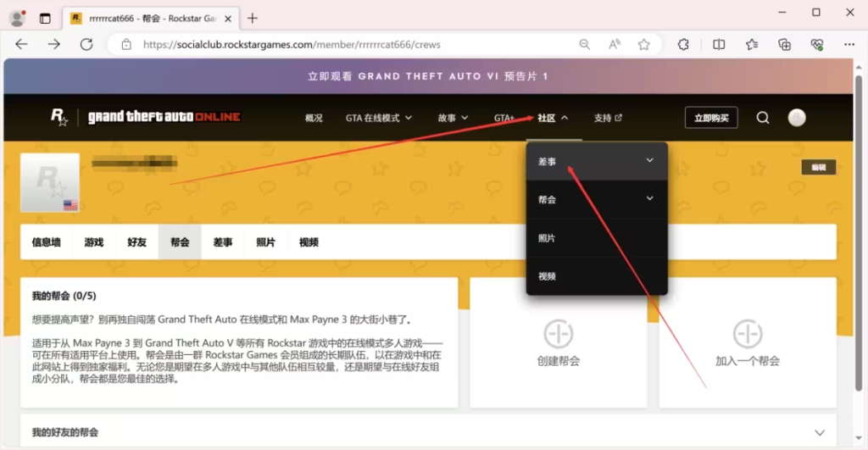This screenshot has height=450, width=868.
Task: Activate the Read aloud icon
Action: click(x=614, y=44)
